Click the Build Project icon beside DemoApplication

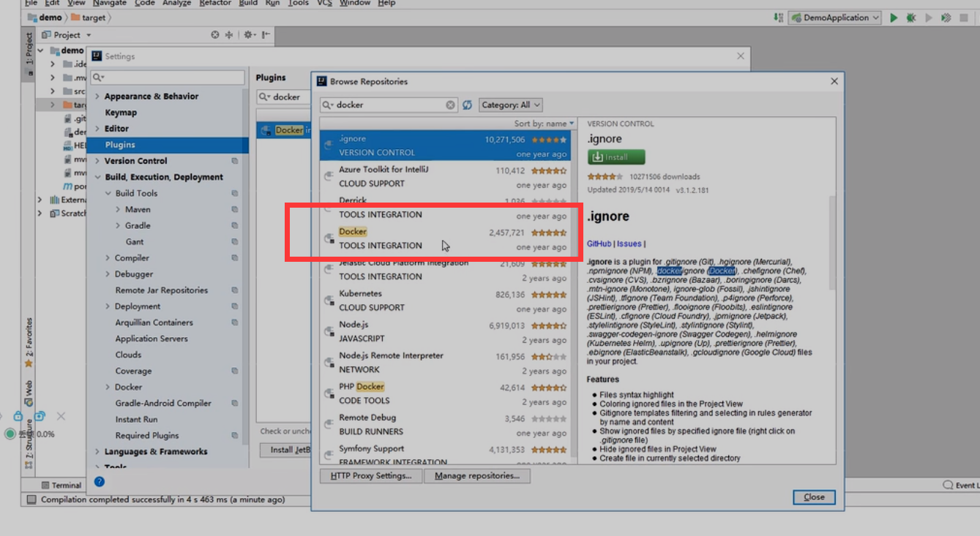779,18
